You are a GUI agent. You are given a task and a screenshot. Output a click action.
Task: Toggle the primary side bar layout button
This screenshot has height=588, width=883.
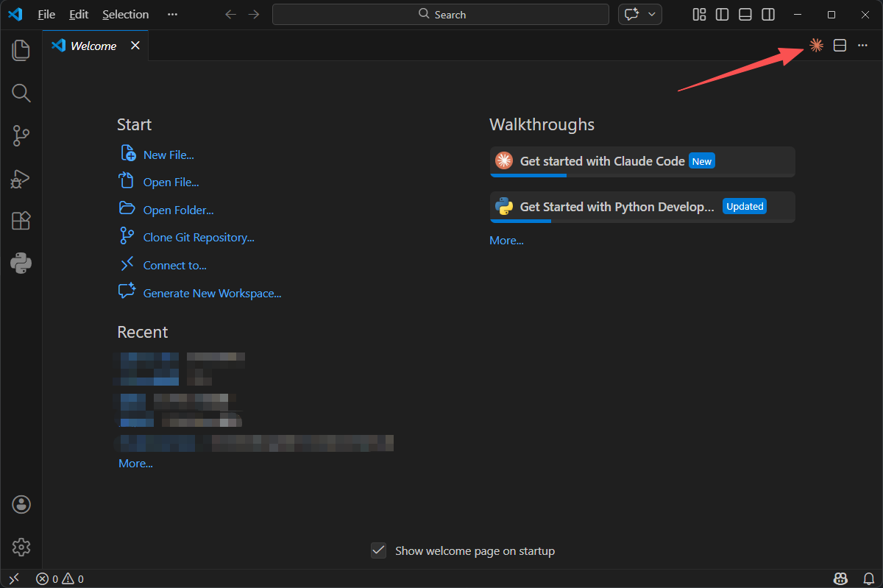click(x=722, y=15)
